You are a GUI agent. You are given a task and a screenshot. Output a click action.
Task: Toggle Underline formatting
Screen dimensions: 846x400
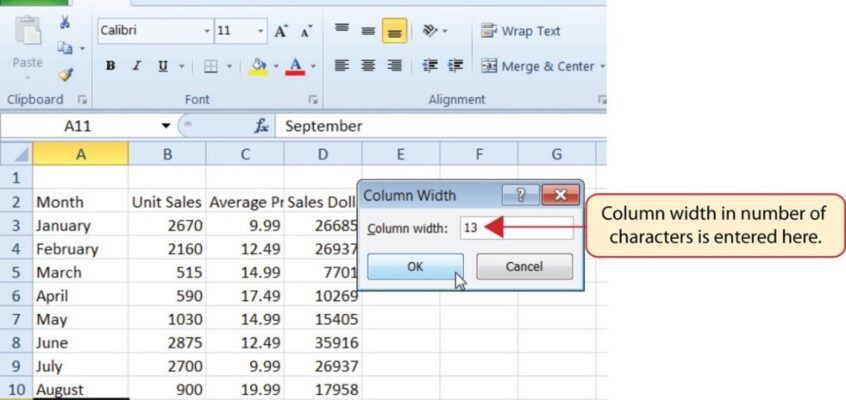tap(163, 66)
